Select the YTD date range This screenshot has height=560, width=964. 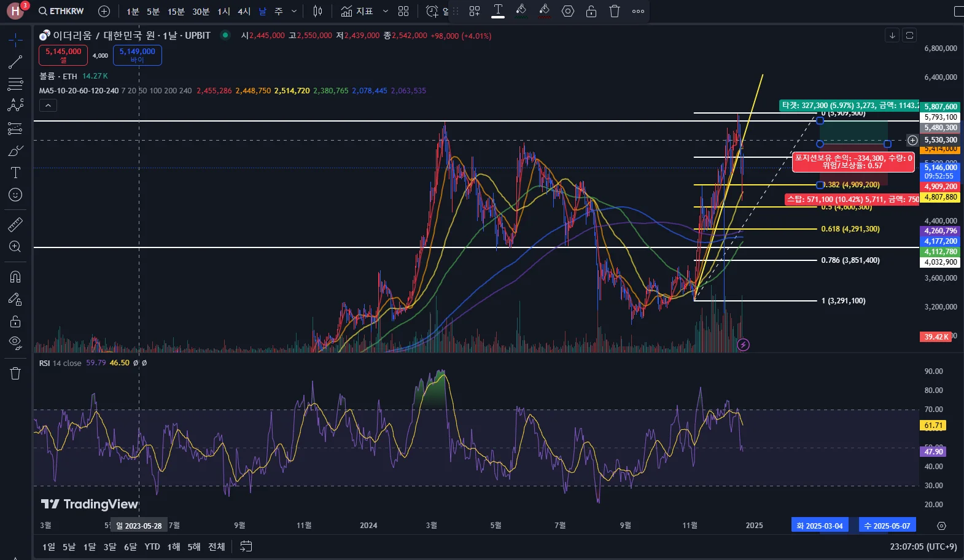[152, 546]
